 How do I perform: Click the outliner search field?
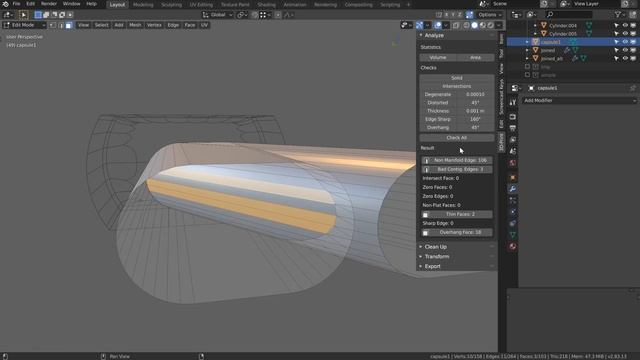click(569, 15)
